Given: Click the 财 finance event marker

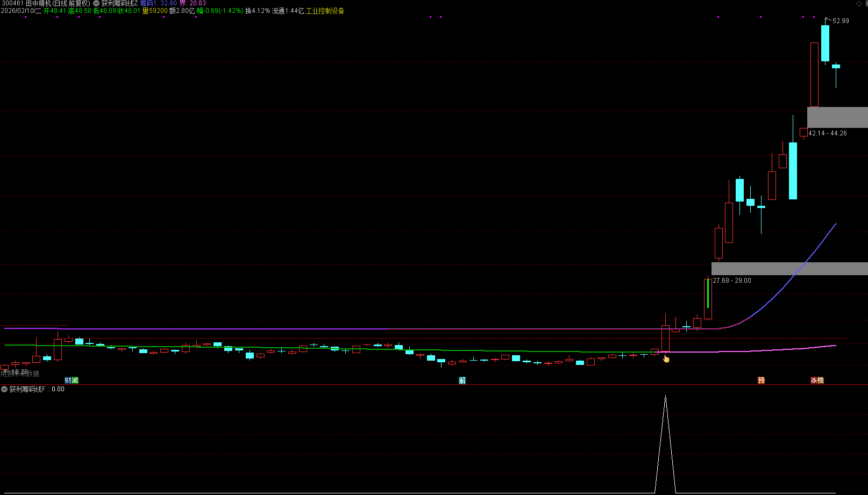Looking at the screenshot, I should 68,381.
